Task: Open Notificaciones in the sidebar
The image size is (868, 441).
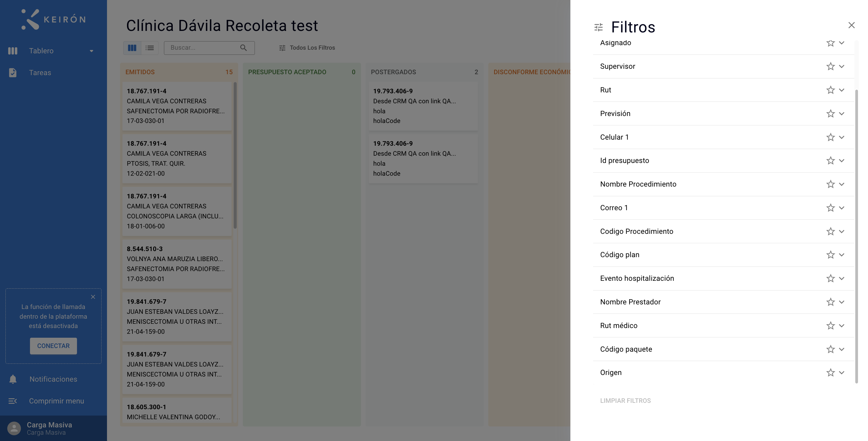Action: coord(53,379)
